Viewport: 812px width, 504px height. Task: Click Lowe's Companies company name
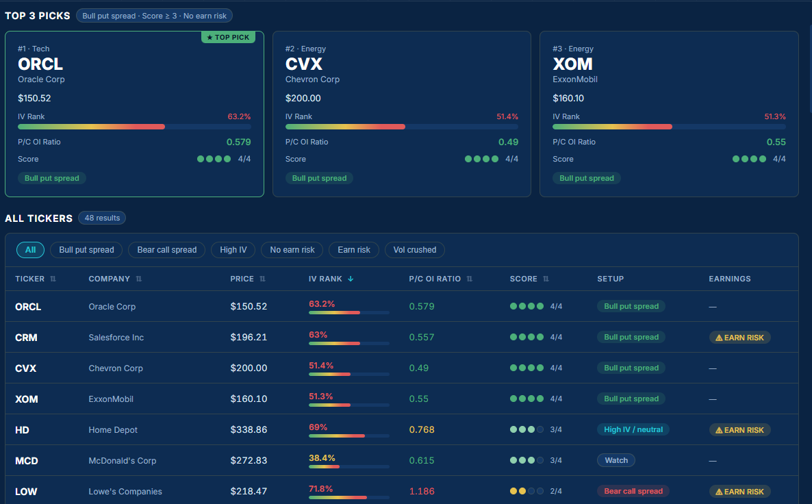click(125, 492)
